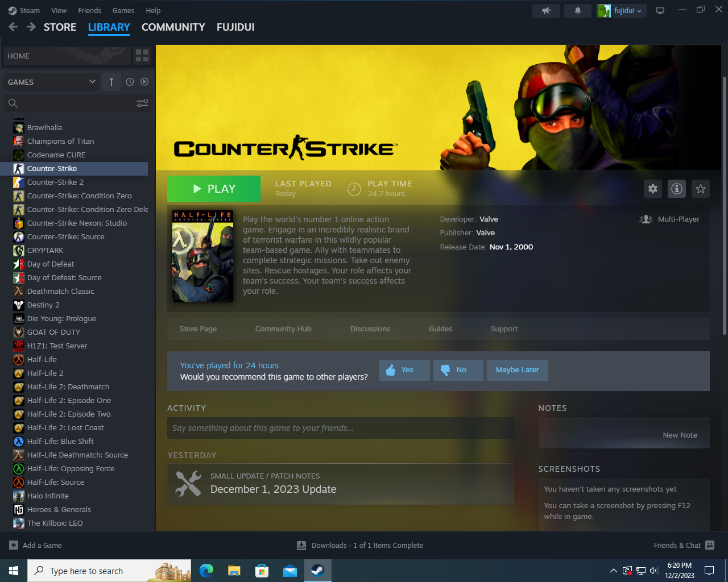Screen dimensions: 728x582
Task: Click Maybe Later on recommendation prompt
Action: (x=517, y=370)
